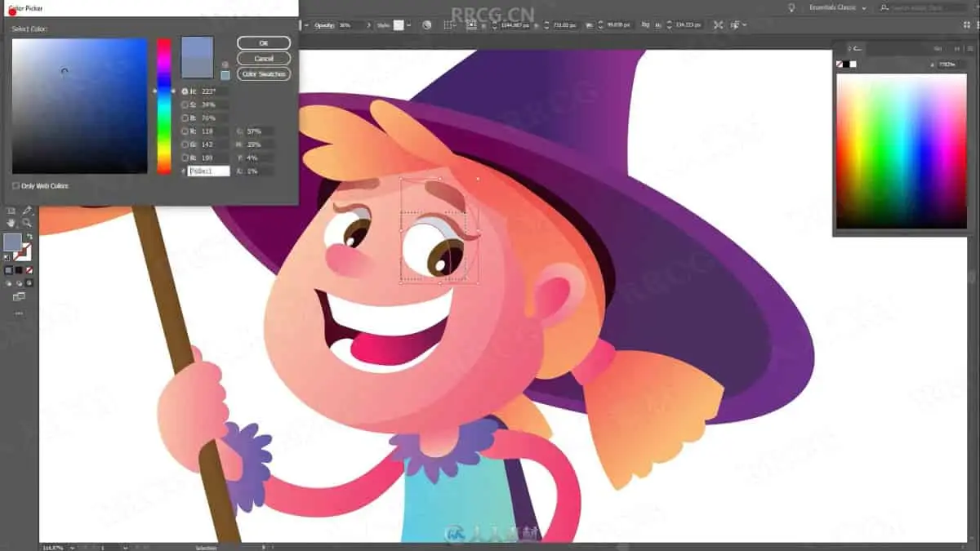This screenshot has width=980, height=551.
Task: Select the Hand tool
Action: coord(11,222)
